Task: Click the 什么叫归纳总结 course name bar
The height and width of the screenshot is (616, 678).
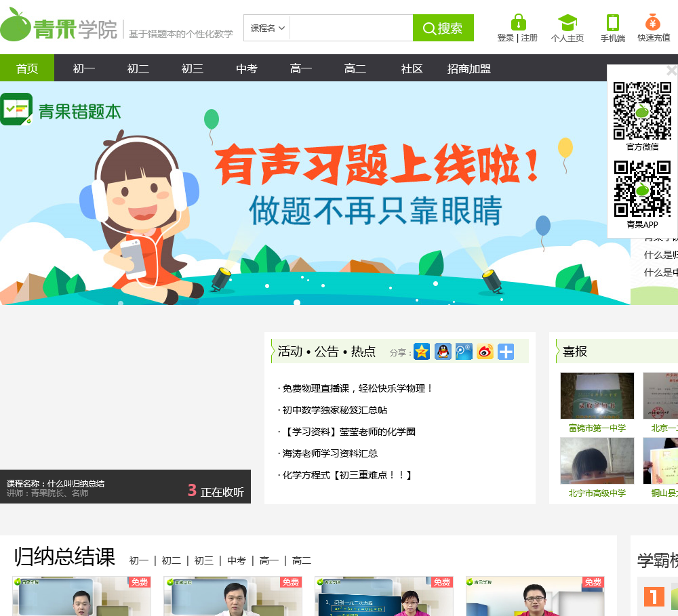Action: 56,483
